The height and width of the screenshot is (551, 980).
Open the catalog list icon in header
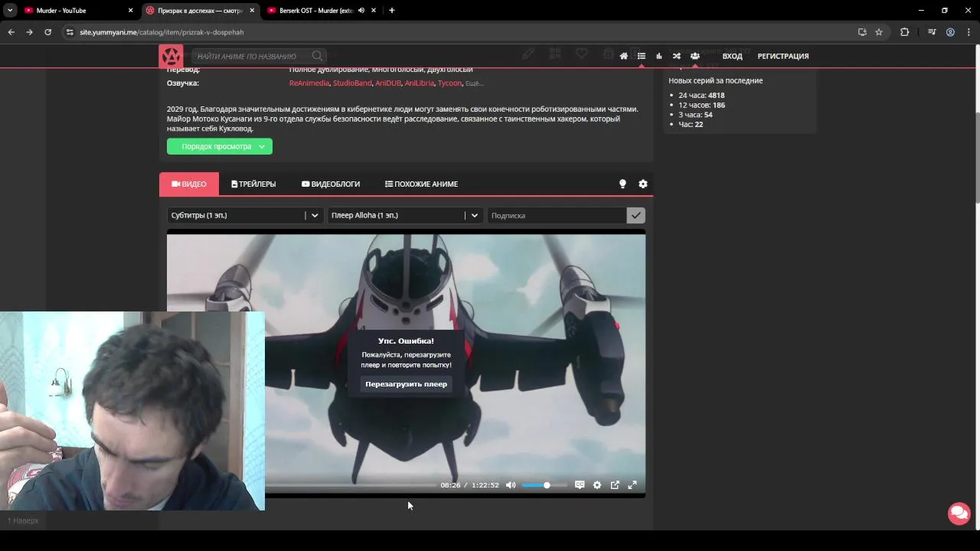642,56
